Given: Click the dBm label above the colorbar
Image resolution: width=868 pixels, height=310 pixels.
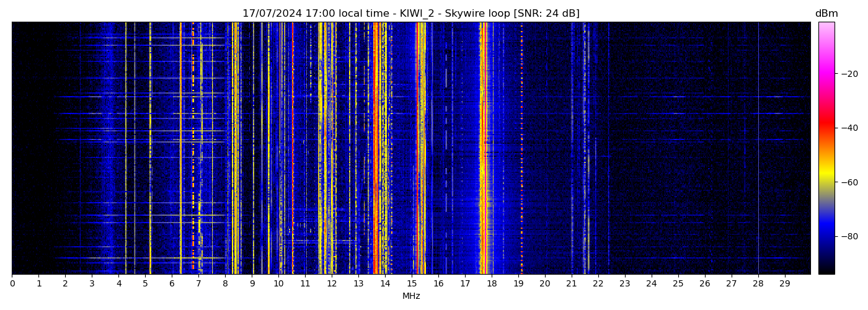Looking at the screenshot, I should coord(826,14).
